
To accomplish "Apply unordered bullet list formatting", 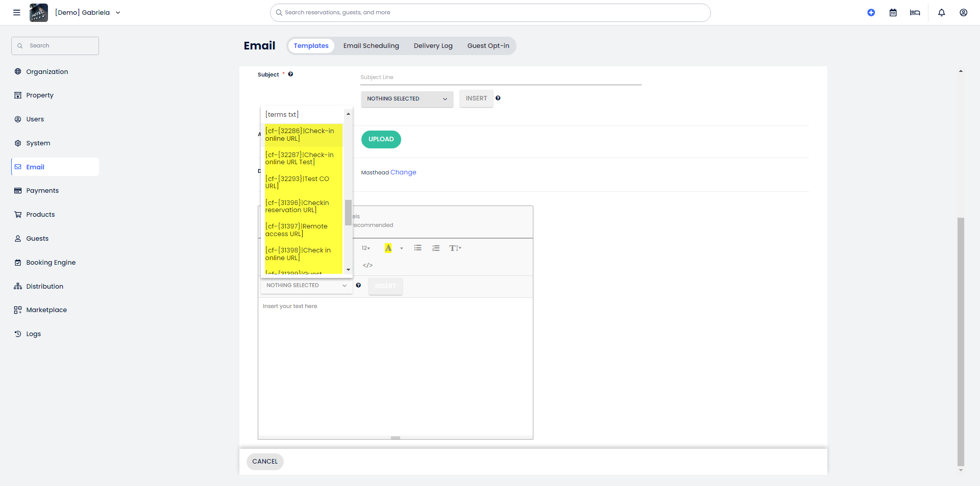I will (x=418, y=248).
